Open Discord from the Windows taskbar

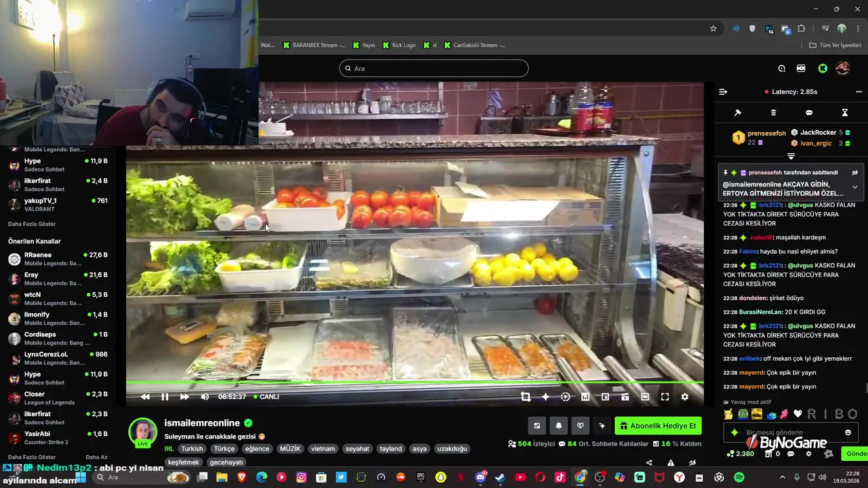[481, 477]
